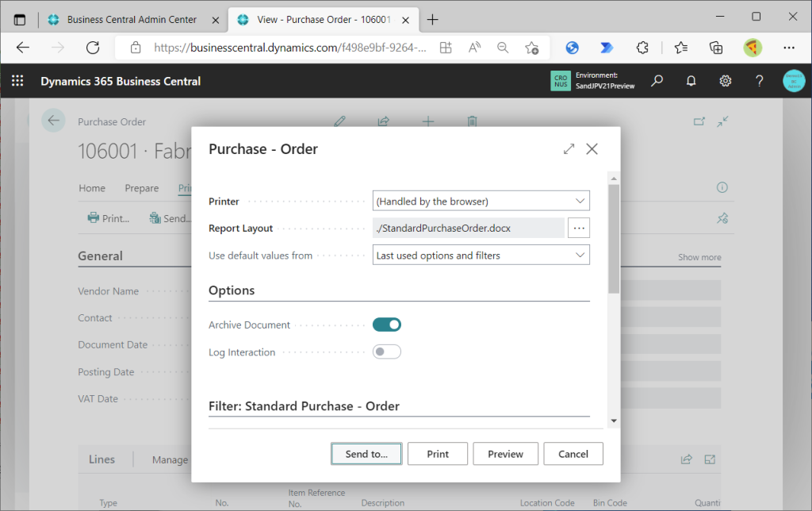Go back in the browser
This screenshot has height=511, width=812.
(x=23, y=48)
